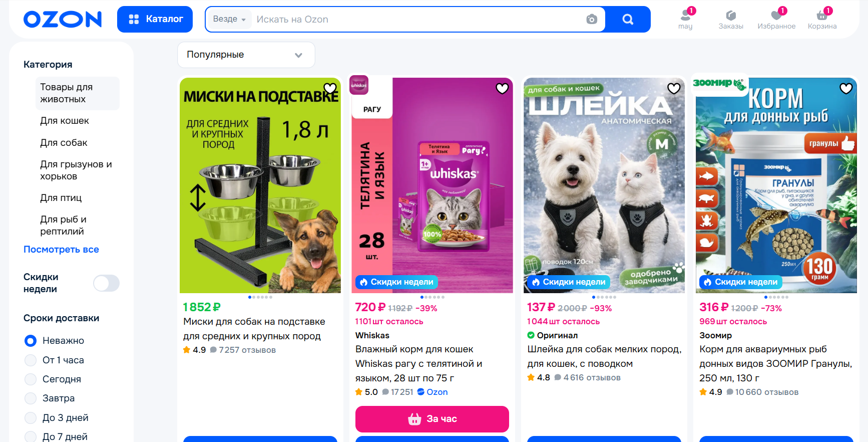The image size is (868, 442).
Task: Select delivery term Завтра
Action: [x=31, y=398]
